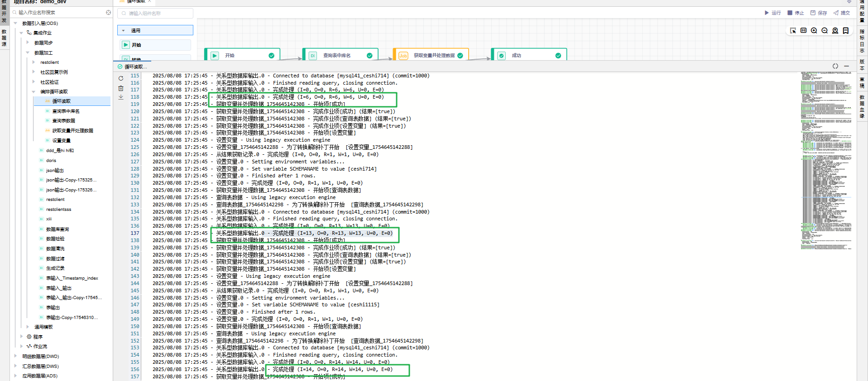
Task: Zoom in on the workflow canvas
Action: (x=814, y=31)
